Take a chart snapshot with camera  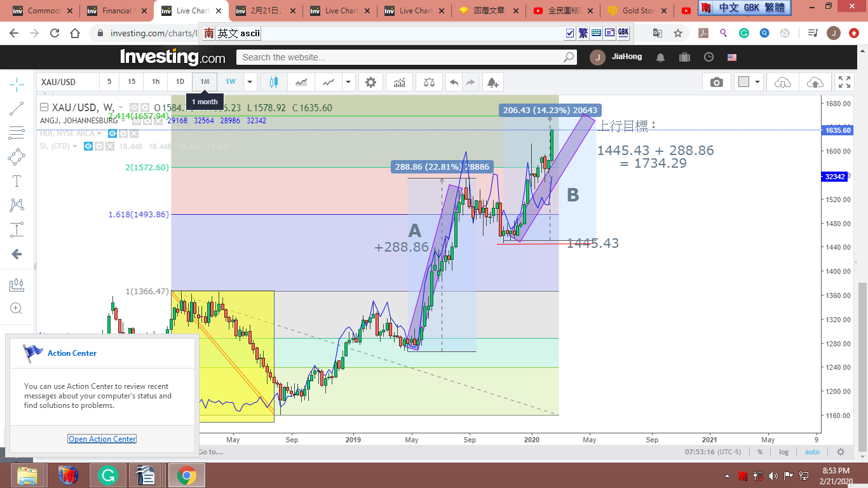click(x=716, y=82)
